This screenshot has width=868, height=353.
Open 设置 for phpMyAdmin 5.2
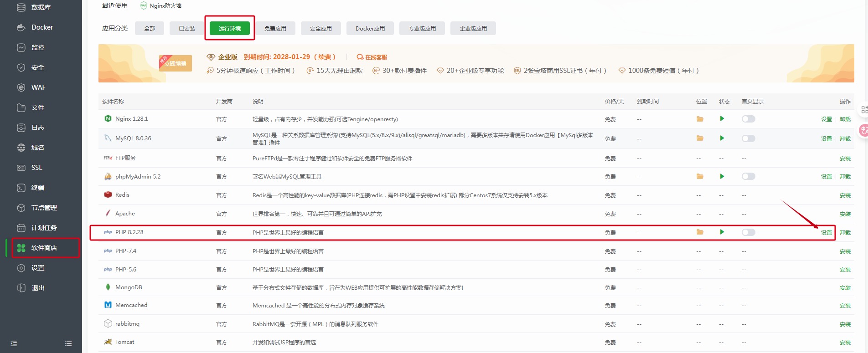pos(827,177)
